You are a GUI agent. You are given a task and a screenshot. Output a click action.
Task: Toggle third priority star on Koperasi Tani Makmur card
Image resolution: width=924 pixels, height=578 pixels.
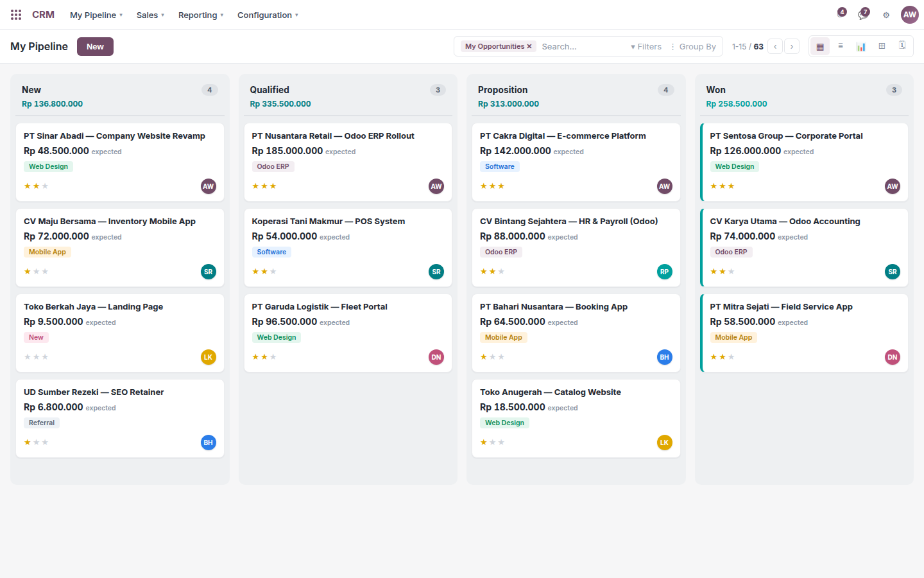[273, 272]
